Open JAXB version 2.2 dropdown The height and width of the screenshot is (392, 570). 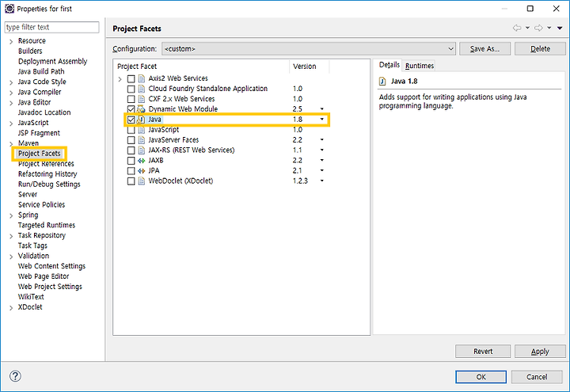(321, 160)
